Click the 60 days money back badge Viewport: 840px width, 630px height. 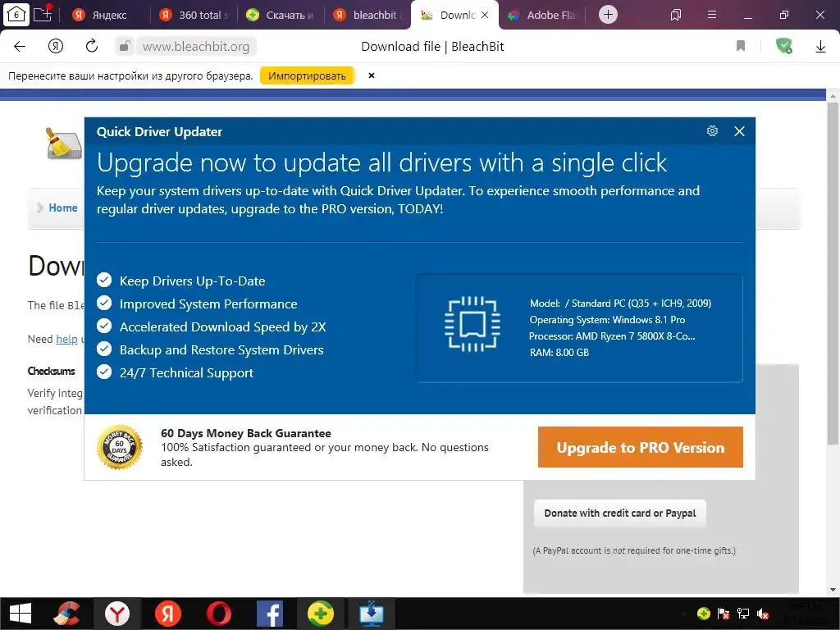pyautogui.click(x=120, y=447)
